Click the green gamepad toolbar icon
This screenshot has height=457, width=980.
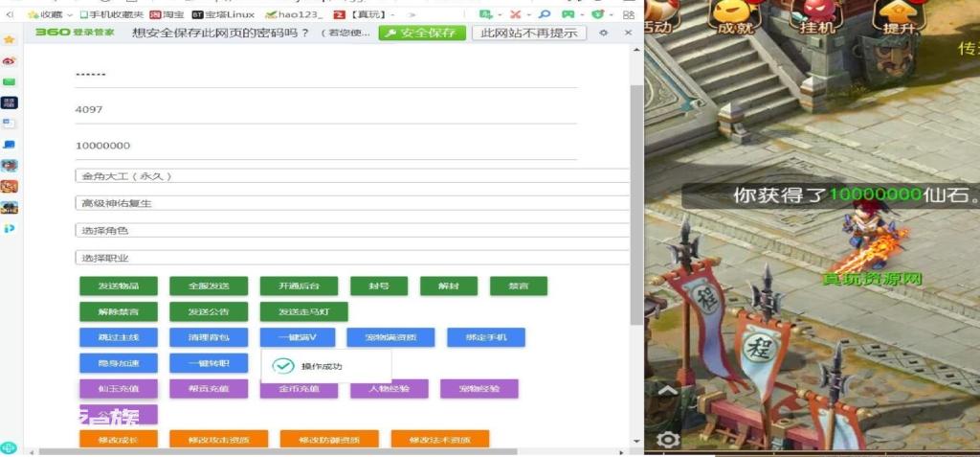[568, 13]
